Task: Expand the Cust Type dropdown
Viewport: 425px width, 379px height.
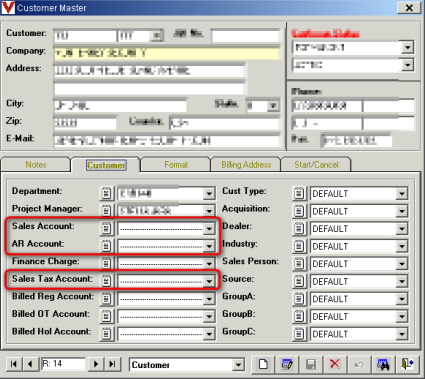Action: click(x=402, y=193)
